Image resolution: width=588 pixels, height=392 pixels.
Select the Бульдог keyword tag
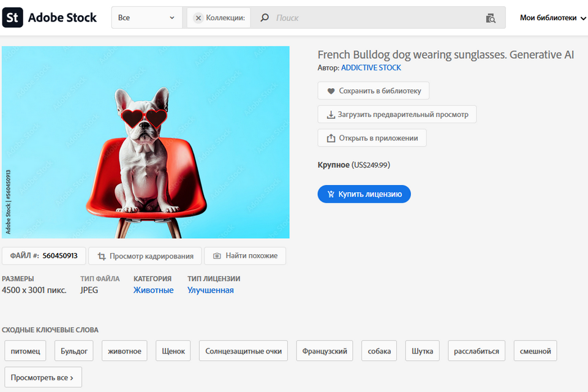pos(74,351)
